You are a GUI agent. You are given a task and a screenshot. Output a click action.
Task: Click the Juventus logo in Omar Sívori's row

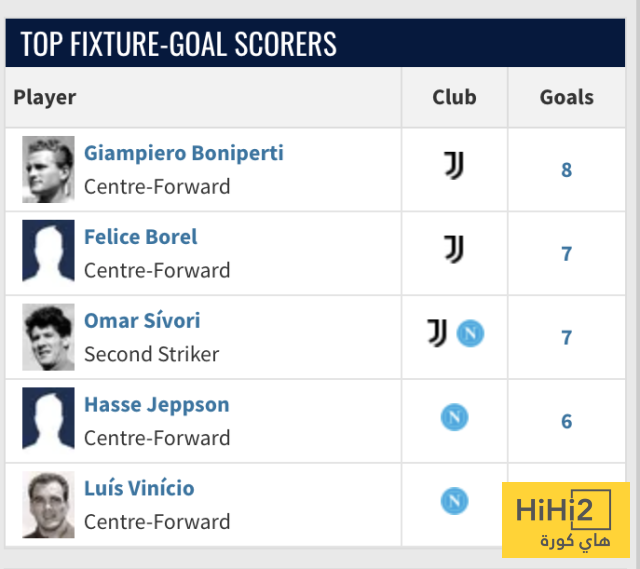point(437,334)
